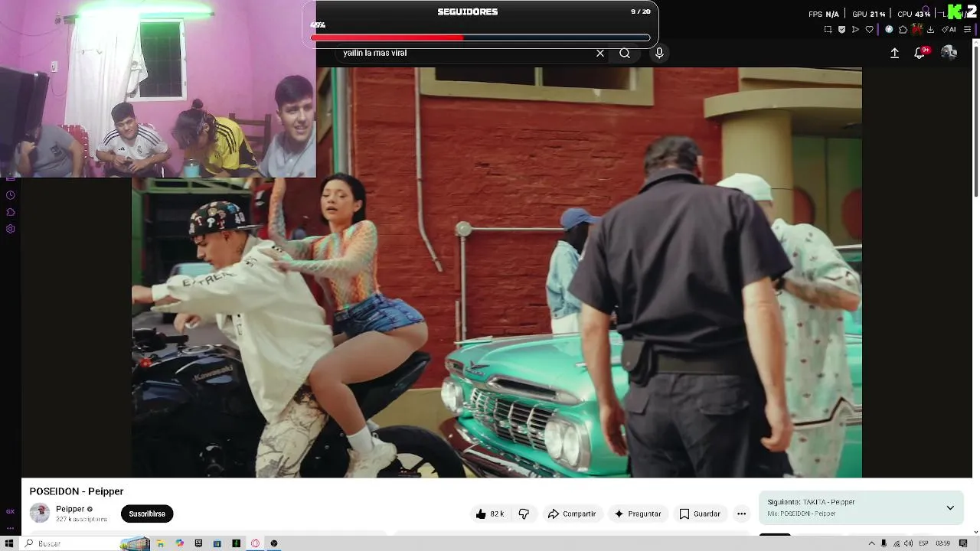Click the 'CPU 43%' overlay readout
The height and width of the screenshot is (551, 980).
coord(913,14)
